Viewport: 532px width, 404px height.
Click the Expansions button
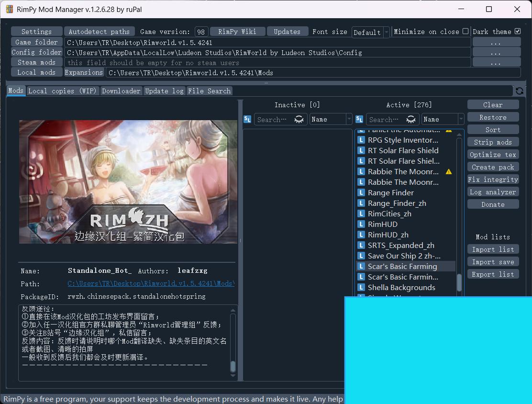click(x=83, y=72)
